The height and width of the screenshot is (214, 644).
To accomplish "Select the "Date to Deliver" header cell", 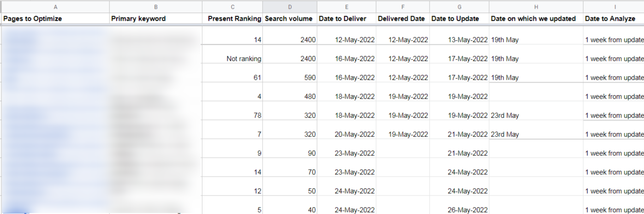I will pyautogui.click(x=346, y=19).
